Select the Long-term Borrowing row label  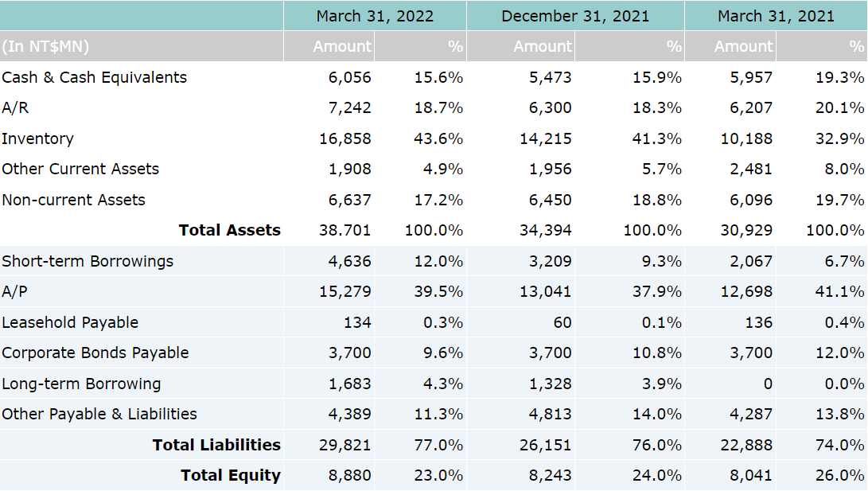[x=81, y=384]
